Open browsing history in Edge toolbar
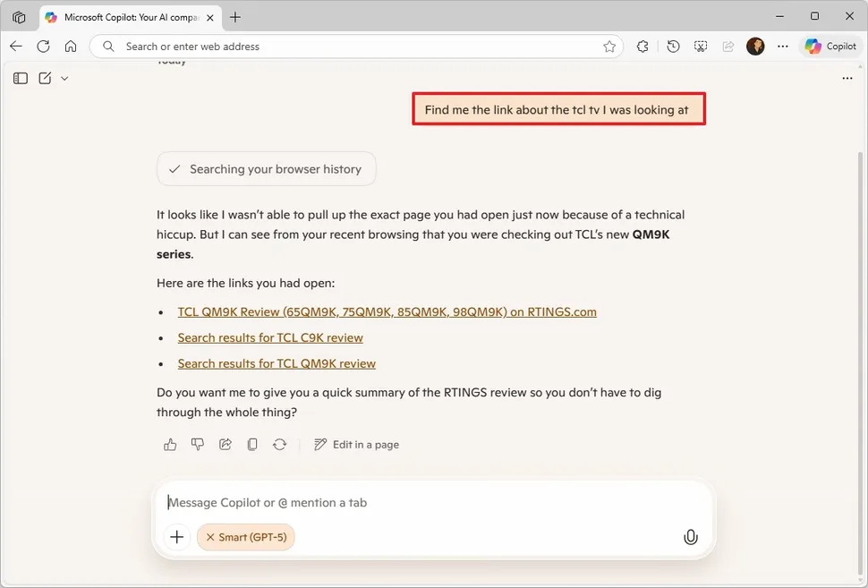The width and height of the screenshot is (868, 588). (673, 46)
